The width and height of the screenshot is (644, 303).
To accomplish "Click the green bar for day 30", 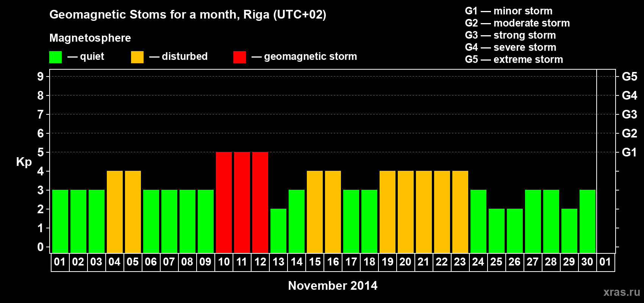I will (588, 221).
